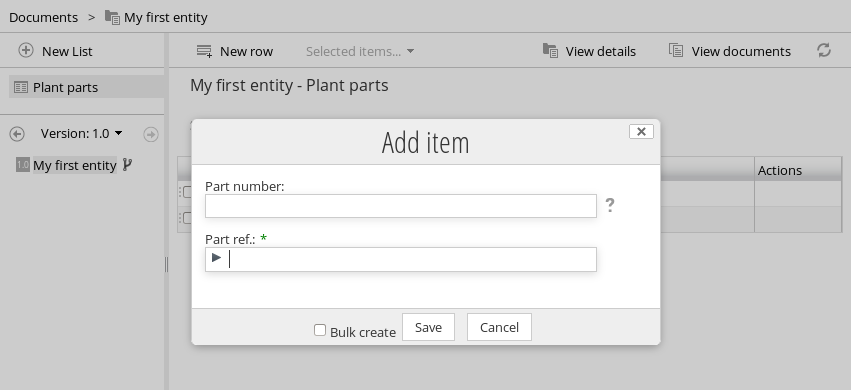Viewport: 851px width, 390px height.
Task: Focus the Part ref. input field
Action: click(x=401, y=259)
